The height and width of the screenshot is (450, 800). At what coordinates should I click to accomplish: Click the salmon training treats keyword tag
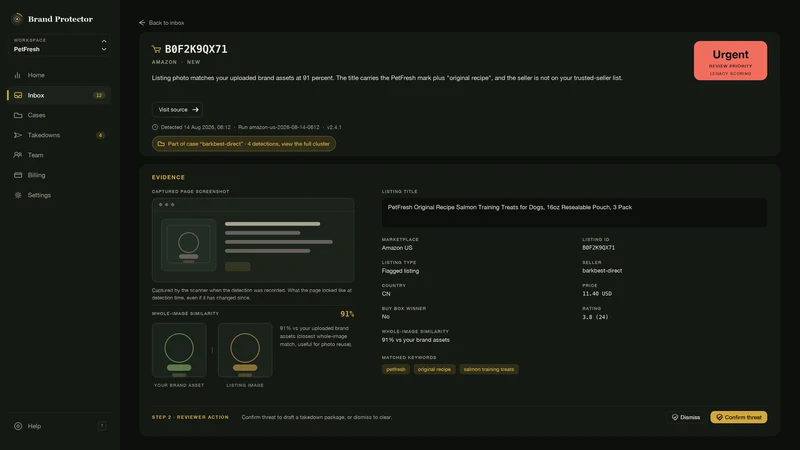489,369
